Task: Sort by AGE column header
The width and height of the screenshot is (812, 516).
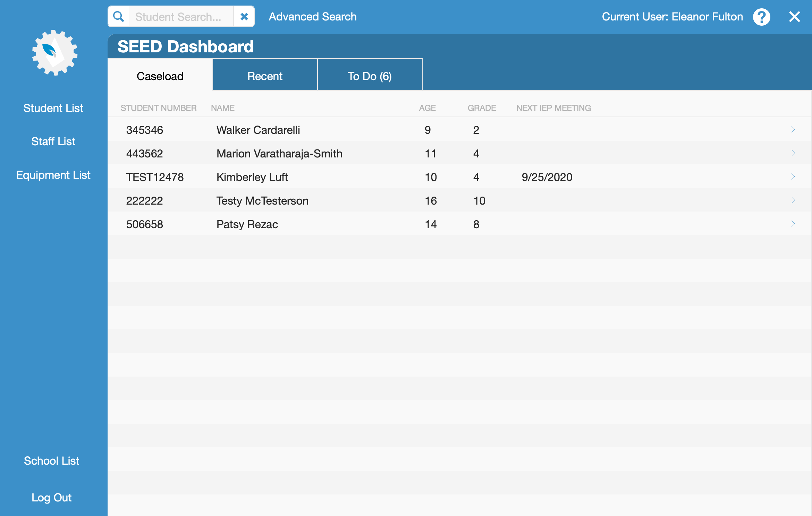Action: tap(427, 108)
